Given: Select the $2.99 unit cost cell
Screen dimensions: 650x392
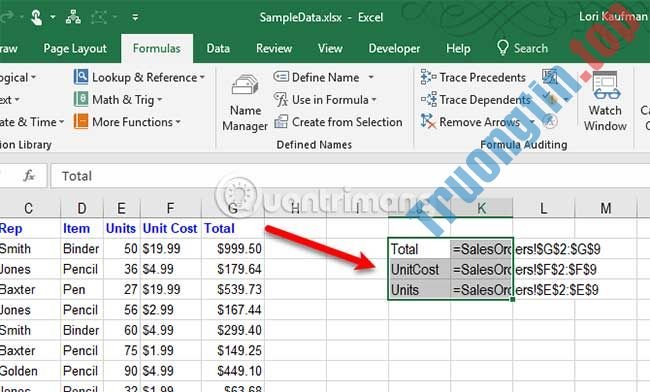Looking at the screenshot, I should [x=170, y=310].
